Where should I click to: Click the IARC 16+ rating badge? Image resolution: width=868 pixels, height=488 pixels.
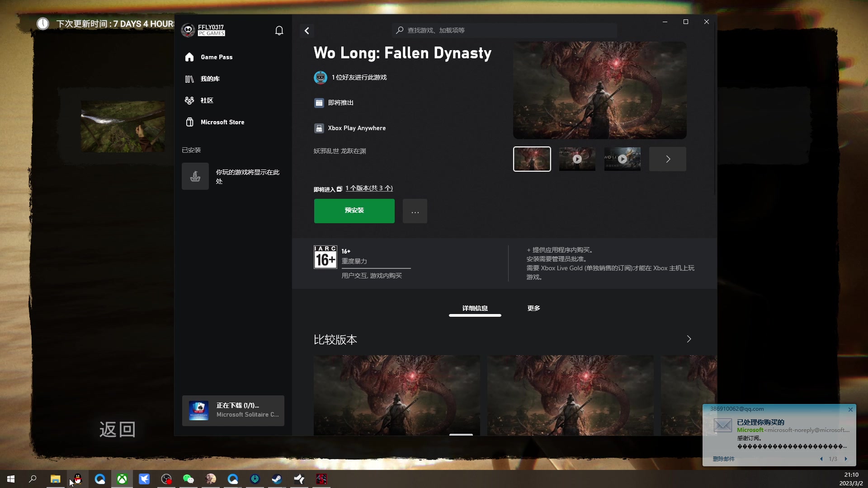tap(325, 257)
